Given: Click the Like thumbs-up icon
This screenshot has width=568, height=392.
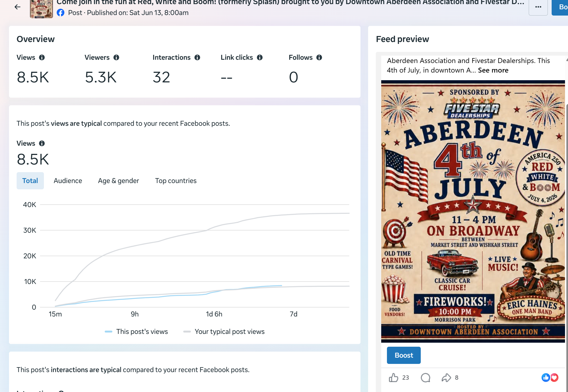Looking at the screenshot, I should [393, 378].
